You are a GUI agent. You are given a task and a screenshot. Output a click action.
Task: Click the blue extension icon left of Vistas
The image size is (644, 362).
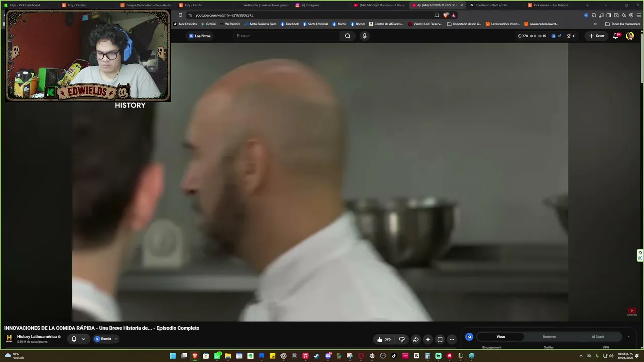pos(469,337)
